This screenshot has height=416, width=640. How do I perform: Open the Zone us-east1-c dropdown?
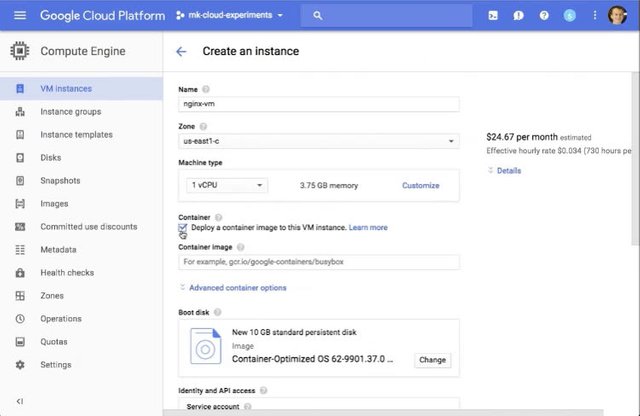click(318, 141)
